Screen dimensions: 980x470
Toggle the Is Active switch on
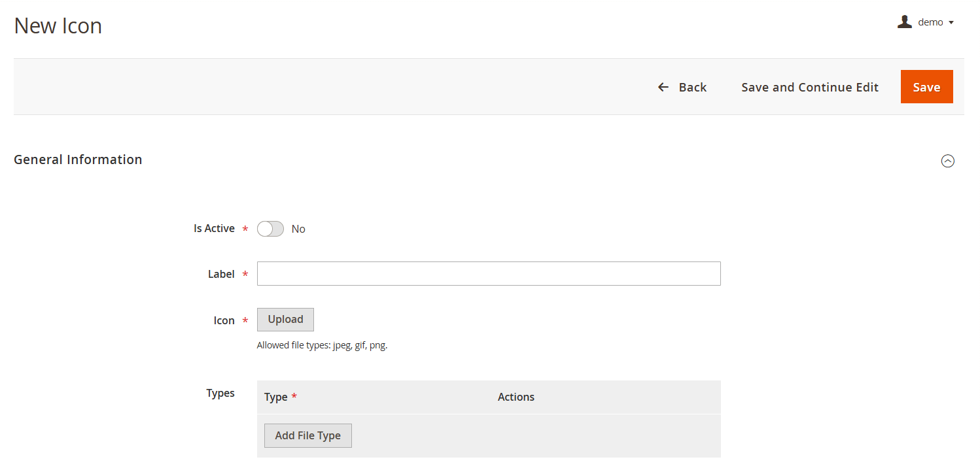[270, 229]
